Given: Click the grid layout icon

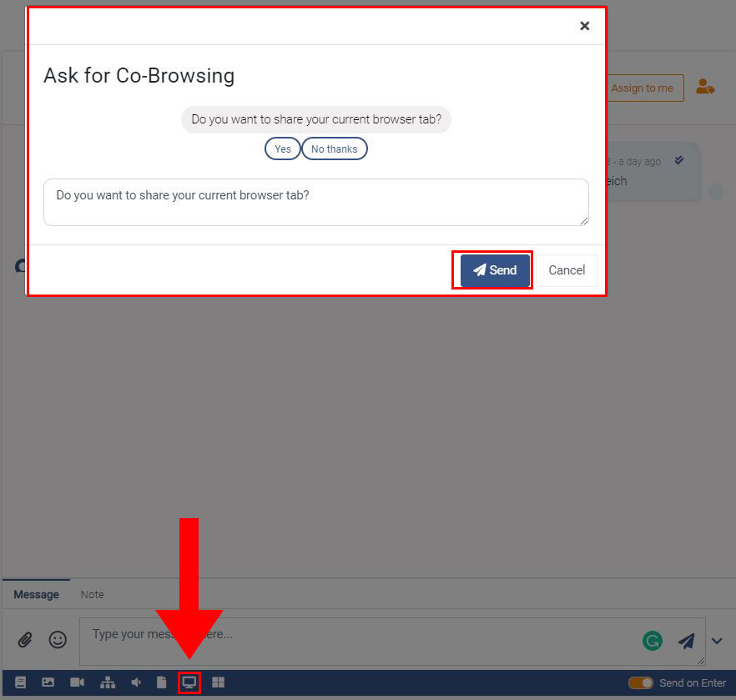Looking at the screenshot, I should coord(219,682).
